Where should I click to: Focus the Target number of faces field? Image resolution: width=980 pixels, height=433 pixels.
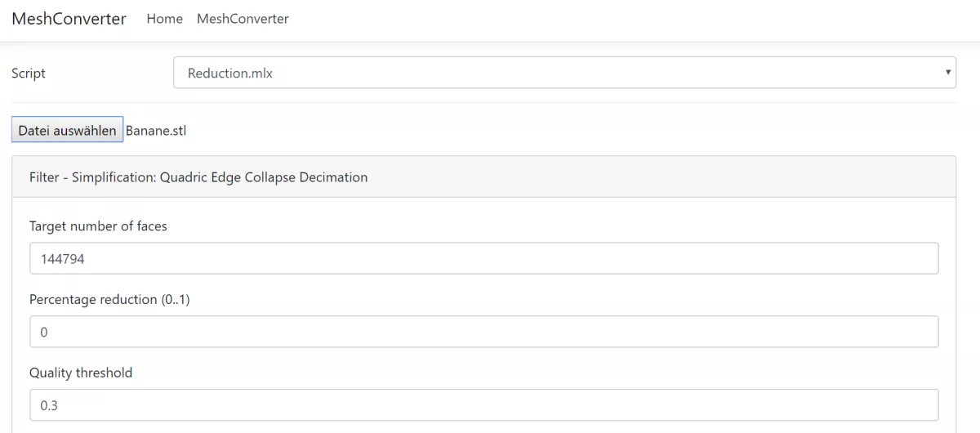click(x=483, y=258)
